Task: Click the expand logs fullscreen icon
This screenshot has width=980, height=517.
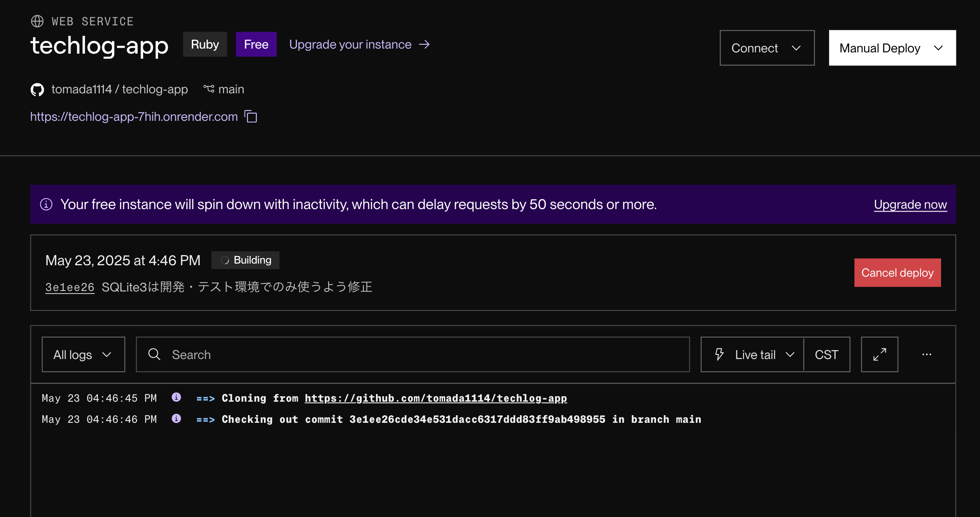Action: coord(879,354)
